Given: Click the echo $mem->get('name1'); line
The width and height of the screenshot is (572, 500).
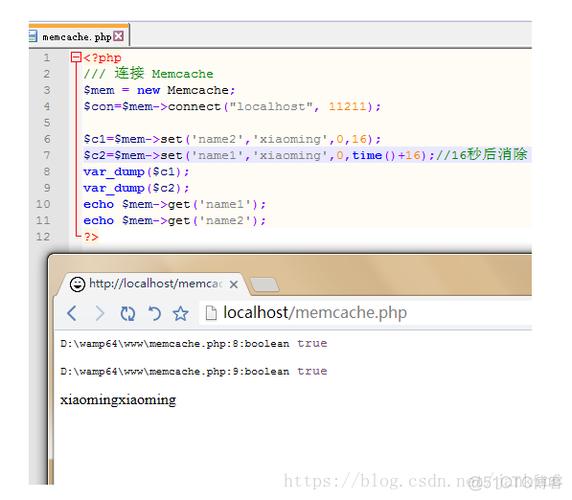Looking at the screenshot, I should [175, 204].
